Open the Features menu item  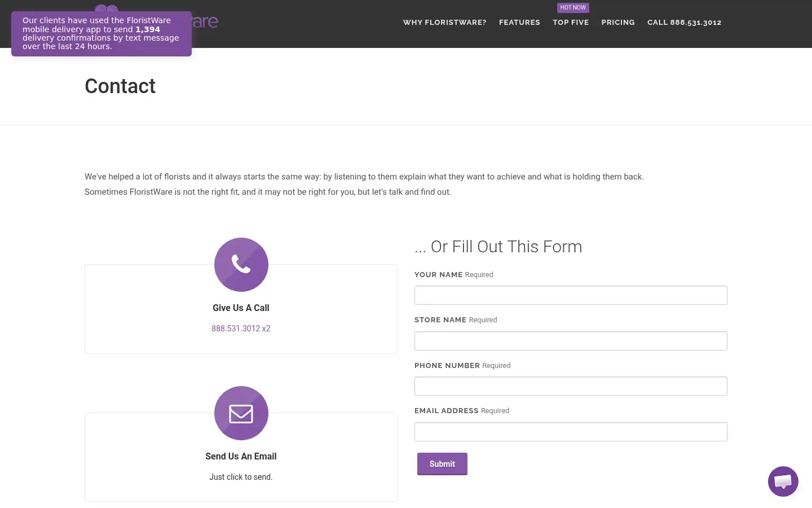519,23
